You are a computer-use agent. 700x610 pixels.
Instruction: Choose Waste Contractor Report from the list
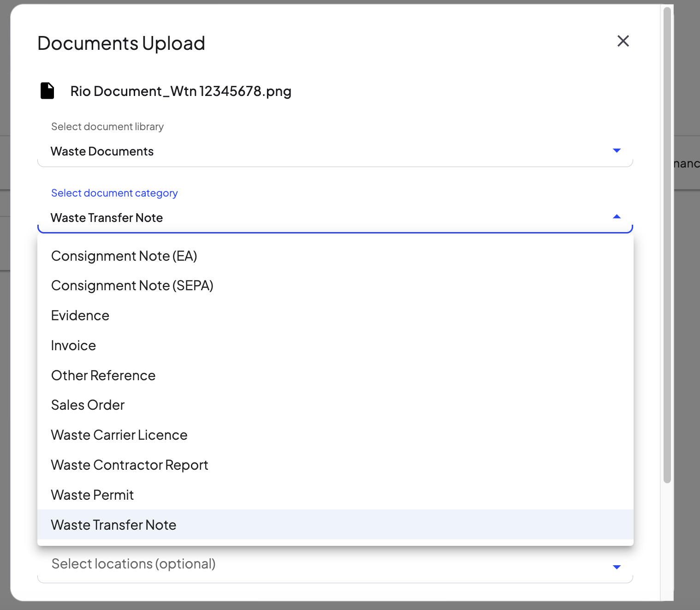pyautogui.click(x=130, y=465)
